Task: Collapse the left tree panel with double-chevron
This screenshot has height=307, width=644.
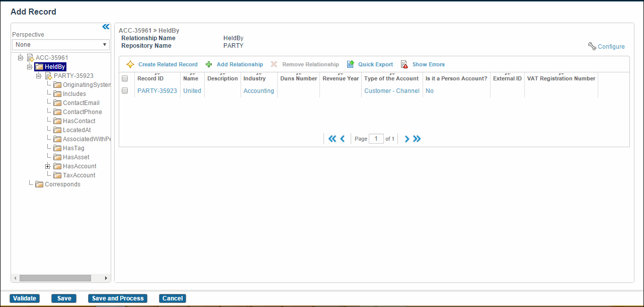Action: point(106,27)
